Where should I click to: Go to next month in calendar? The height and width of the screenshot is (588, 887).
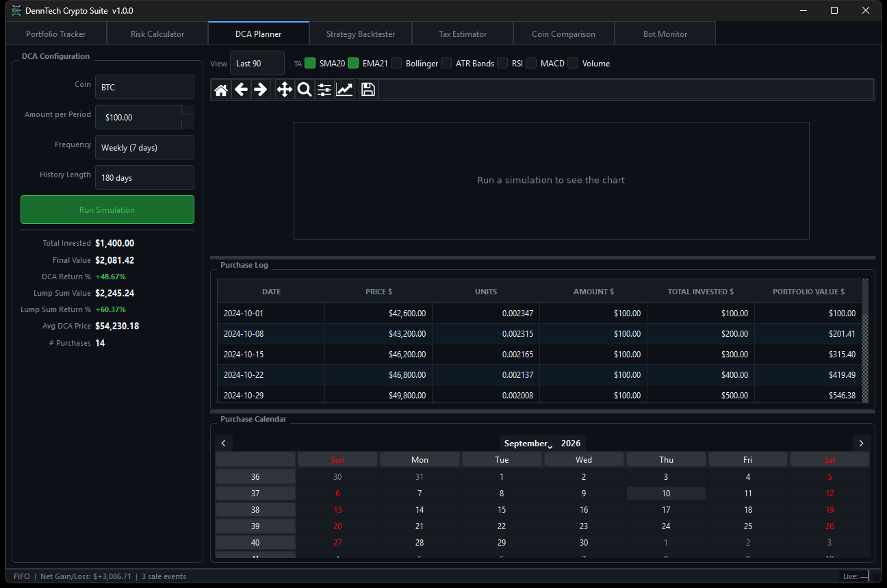click(861, 443)
